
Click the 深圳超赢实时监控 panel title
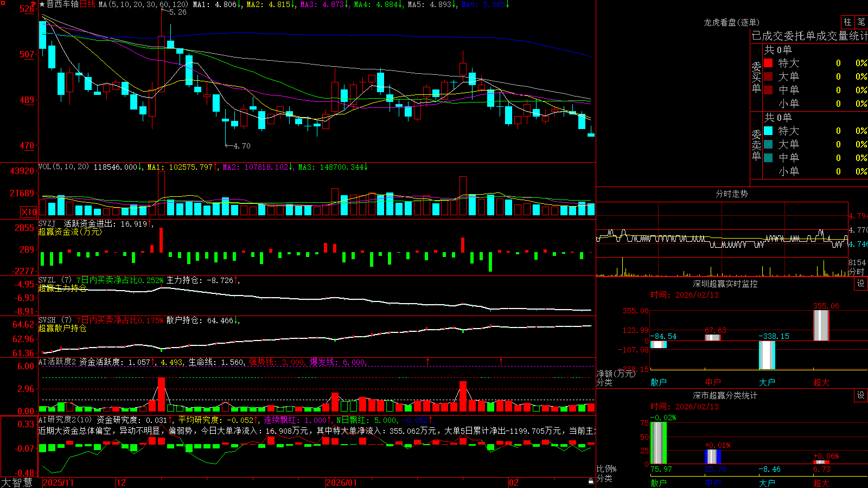tap(725, 284)
